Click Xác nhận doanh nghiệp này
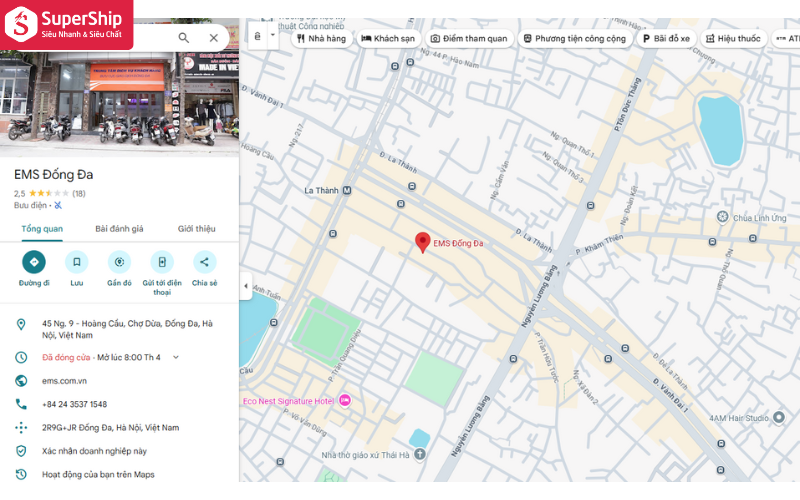This screenshot has height=500, width=800. click(x=94, y=451)
